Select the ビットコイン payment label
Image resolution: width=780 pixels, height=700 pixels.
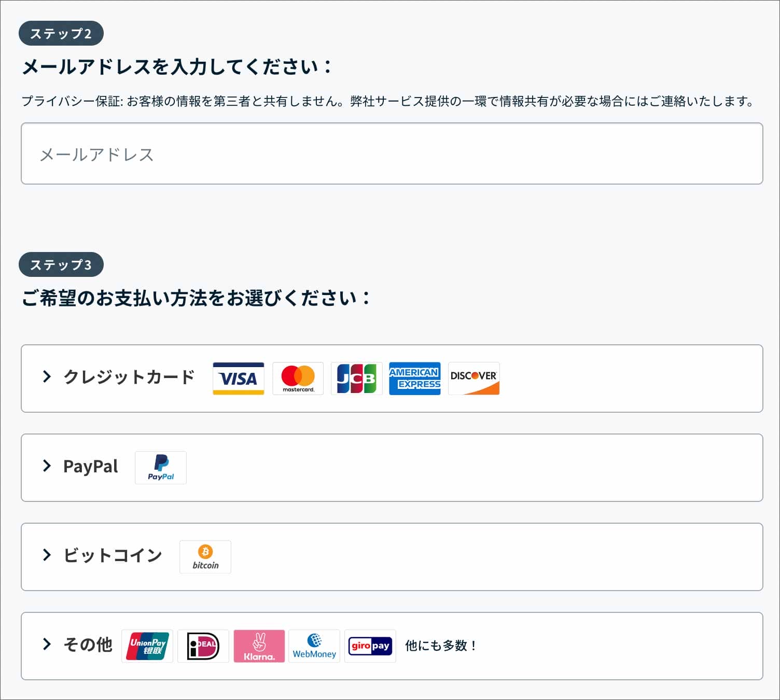point(113,555)
